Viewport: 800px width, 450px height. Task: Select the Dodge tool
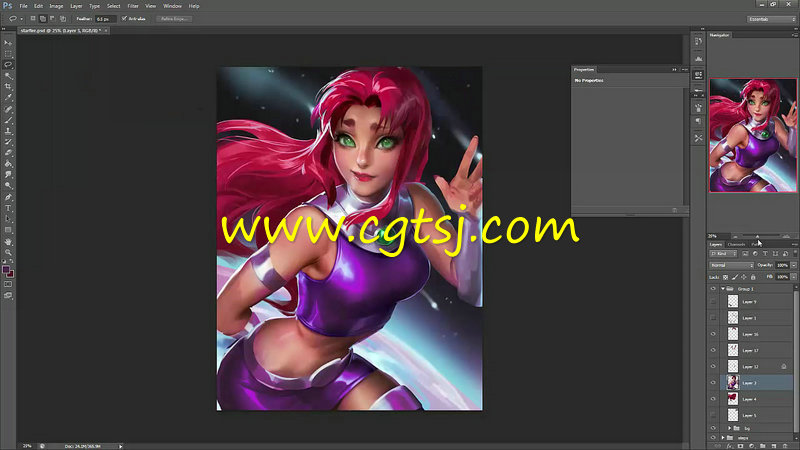8,186
